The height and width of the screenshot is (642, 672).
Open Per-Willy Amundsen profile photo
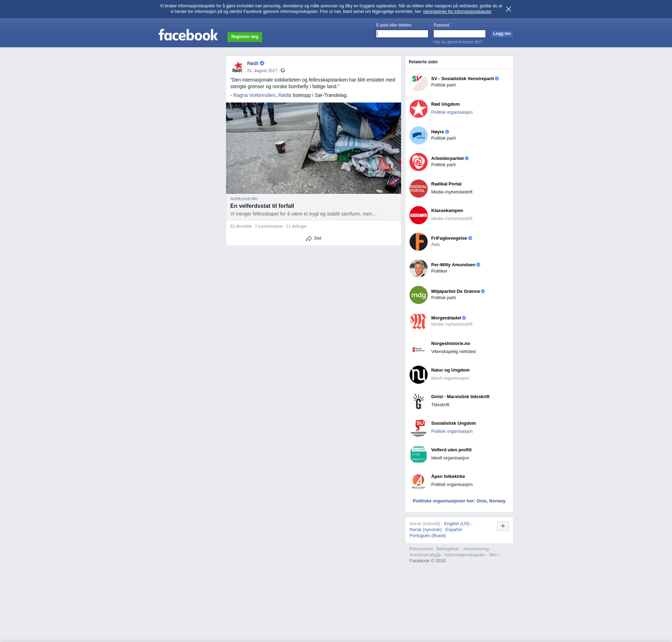[419, 268]
